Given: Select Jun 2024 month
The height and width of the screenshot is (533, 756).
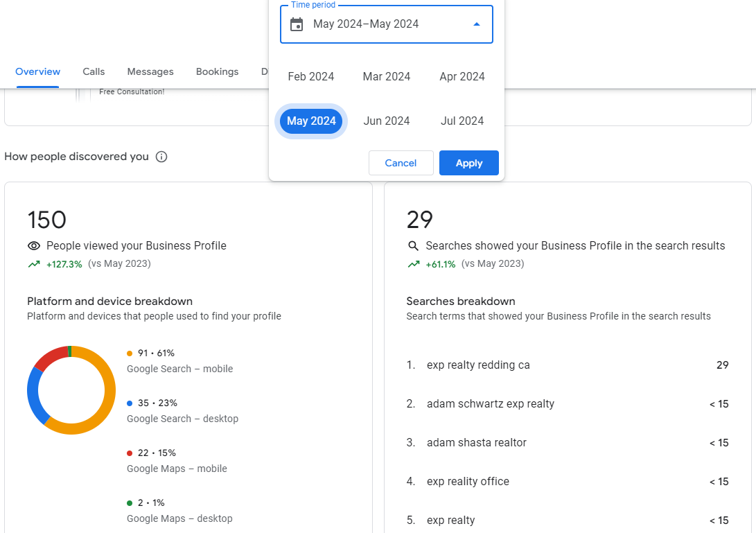Looking at the screenshot, I should tap(386, 121).
